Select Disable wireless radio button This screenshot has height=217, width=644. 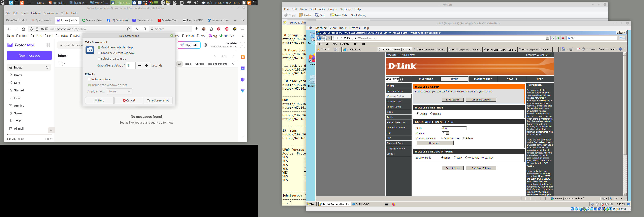point(431,114)
